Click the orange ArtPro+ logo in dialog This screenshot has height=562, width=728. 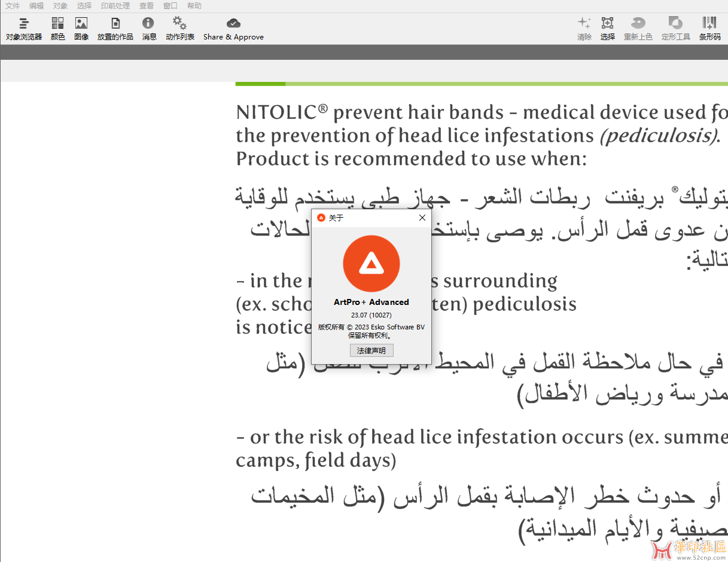click(x=371, y=264)
